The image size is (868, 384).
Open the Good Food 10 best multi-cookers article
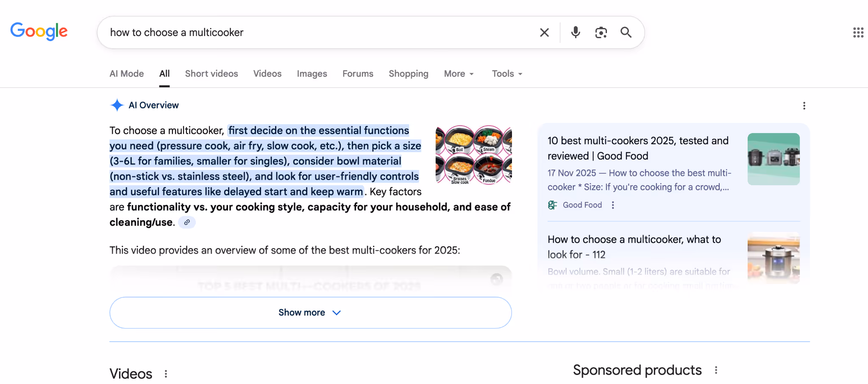[637, 148]
